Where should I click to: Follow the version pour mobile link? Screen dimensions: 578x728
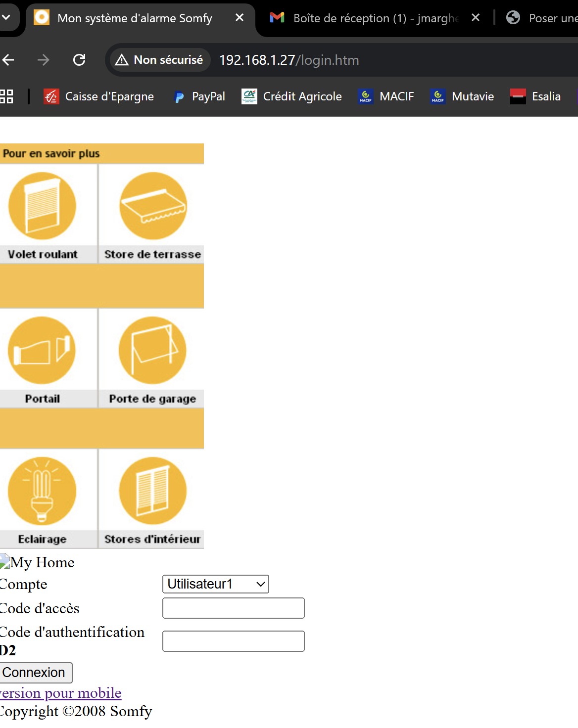tap(60, 693)
